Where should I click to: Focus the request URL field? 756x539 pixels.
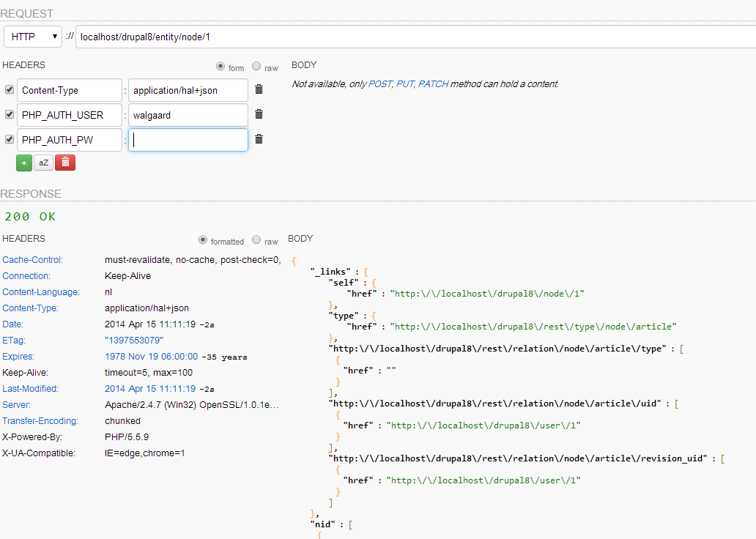point(415,37)
